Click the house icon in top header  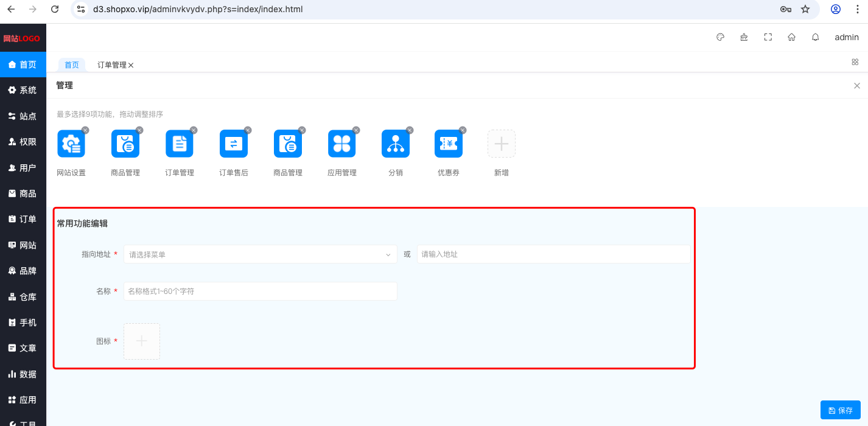(791, 37)
